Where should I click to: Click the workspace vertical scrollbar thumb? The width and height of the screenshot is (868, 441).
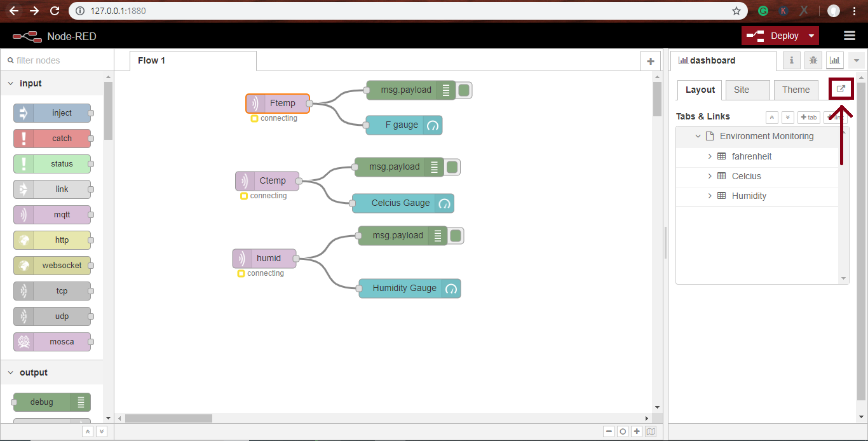coord(657,98)
